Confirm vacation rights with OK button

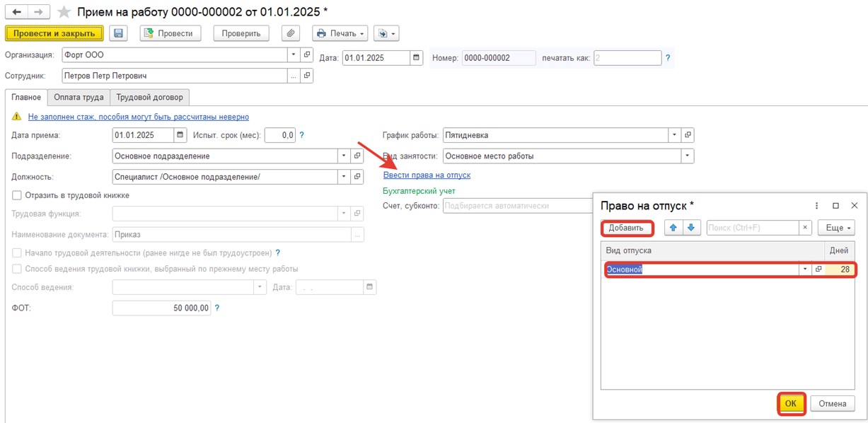tap(790, 403)
